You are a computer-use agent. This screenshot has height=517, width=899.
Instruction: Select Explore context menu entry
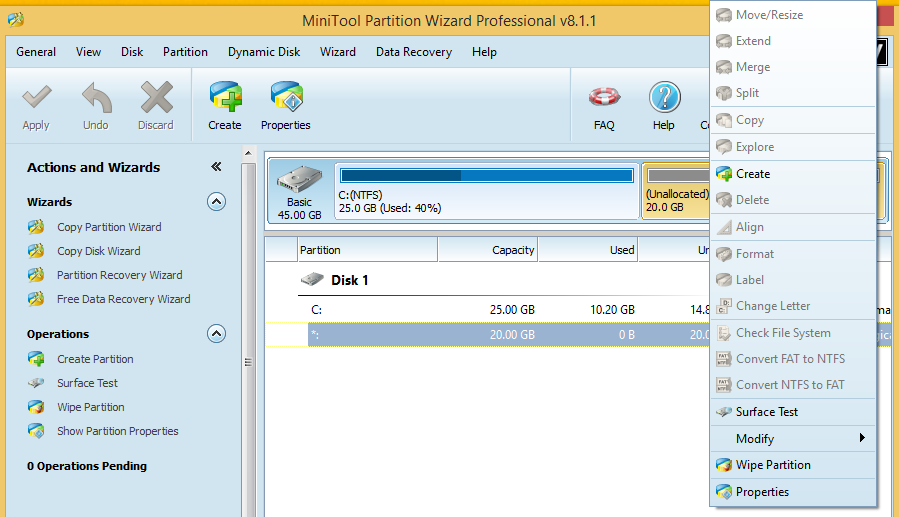pyautogui.click(x=794, y=147)
